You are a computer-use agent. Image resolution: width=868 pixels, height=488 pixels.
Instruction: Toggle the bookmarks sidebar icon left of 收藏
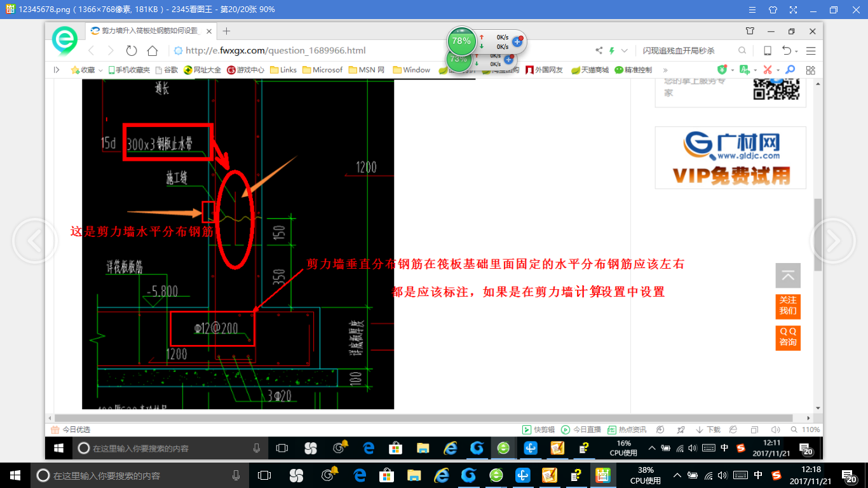click(x=57, y=70)
